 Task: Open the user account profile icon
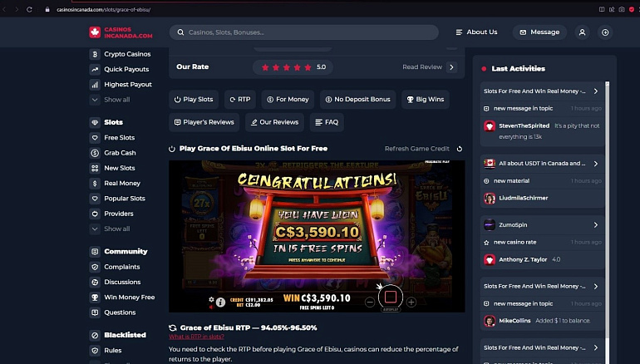(582, 32)
